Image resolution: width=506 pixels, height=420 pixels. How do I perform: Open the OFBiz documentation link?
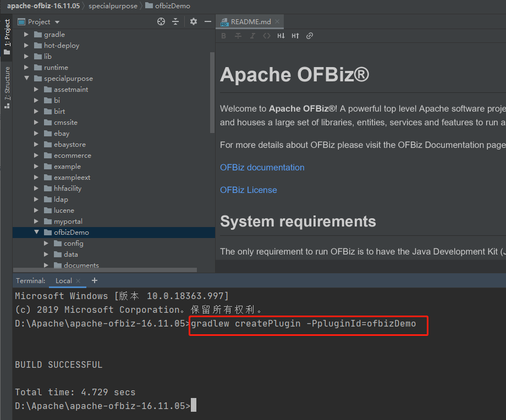point(262,167)
